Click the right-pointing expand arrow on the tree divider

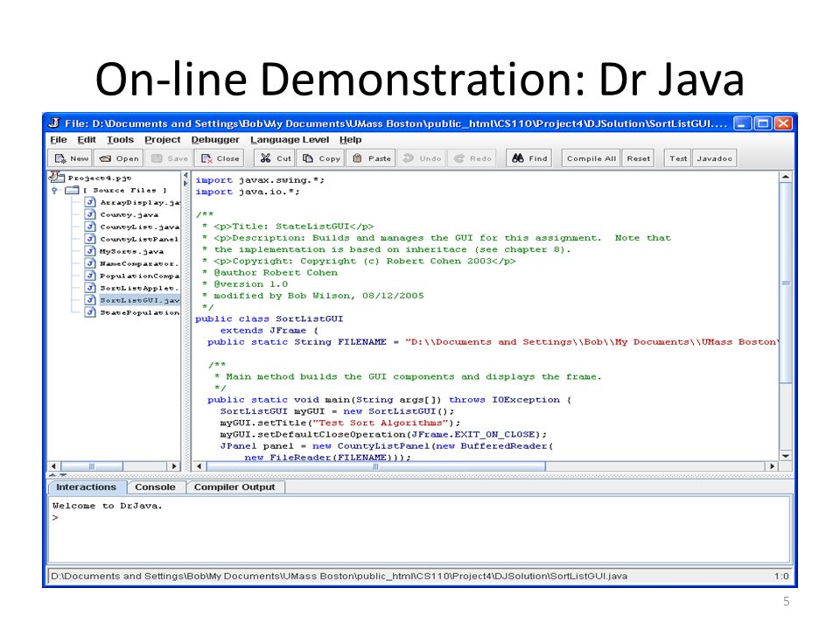pyautogui.click(x=185, y=183)
